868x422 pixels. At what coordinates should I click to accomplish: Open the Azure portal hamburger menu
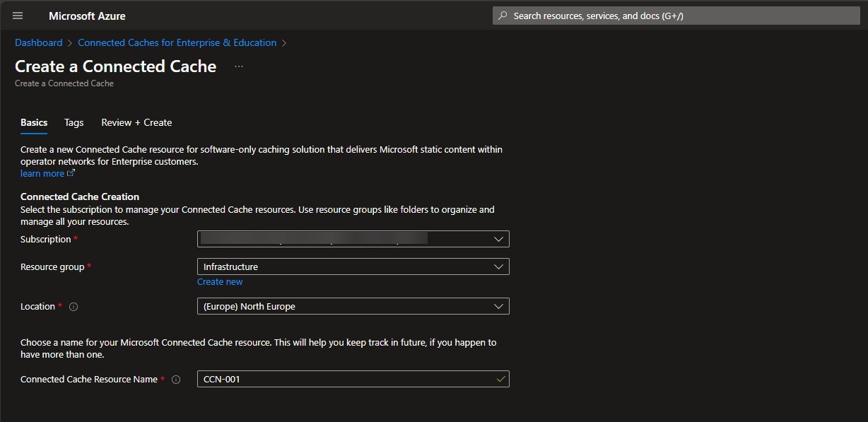click(x=18, y=16)
